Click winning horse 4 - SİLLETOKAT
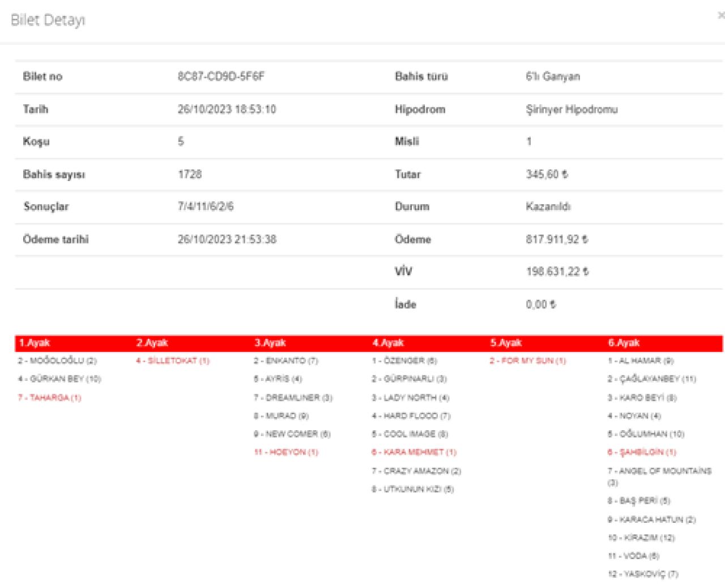The height and width of the screenshot is (588, 725). click(173, 361)
